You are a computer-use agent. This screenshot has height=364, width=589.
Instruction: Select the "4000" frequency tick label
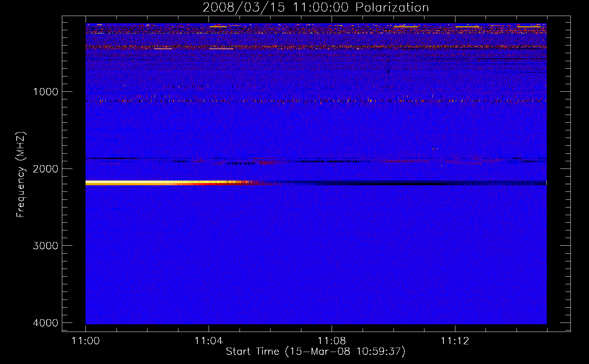[46, 323]
